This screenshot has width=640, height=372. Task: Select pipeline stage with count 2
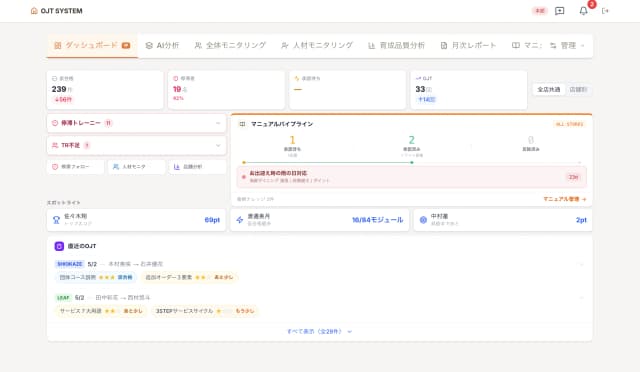(411, 146)
